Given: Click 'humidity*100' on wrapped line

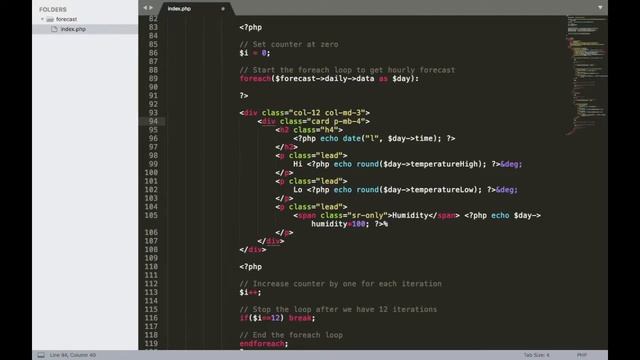Looking at the screenshot, I should 338,224.
